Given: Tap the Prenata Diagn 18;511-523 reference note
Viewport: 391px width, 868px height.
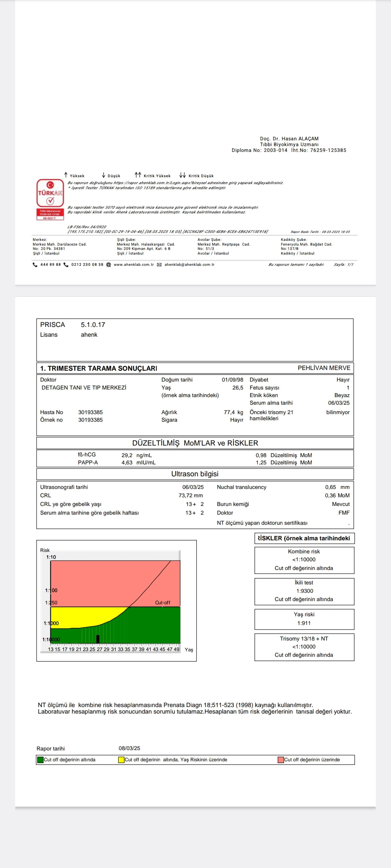Looking at the screenshot, I should (176, 705).
